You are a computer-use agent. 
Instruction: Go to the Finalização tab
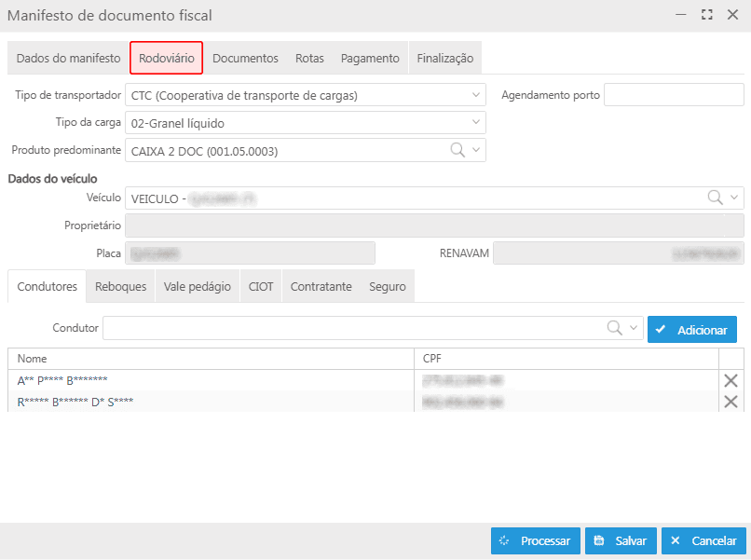coord(444,58)
